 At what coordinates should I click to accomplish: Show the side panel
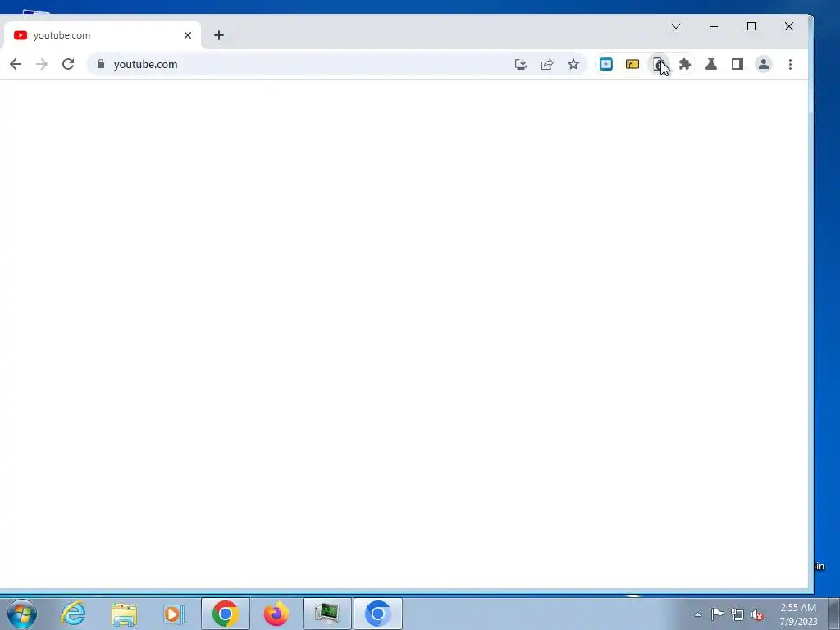click(737, 64)
